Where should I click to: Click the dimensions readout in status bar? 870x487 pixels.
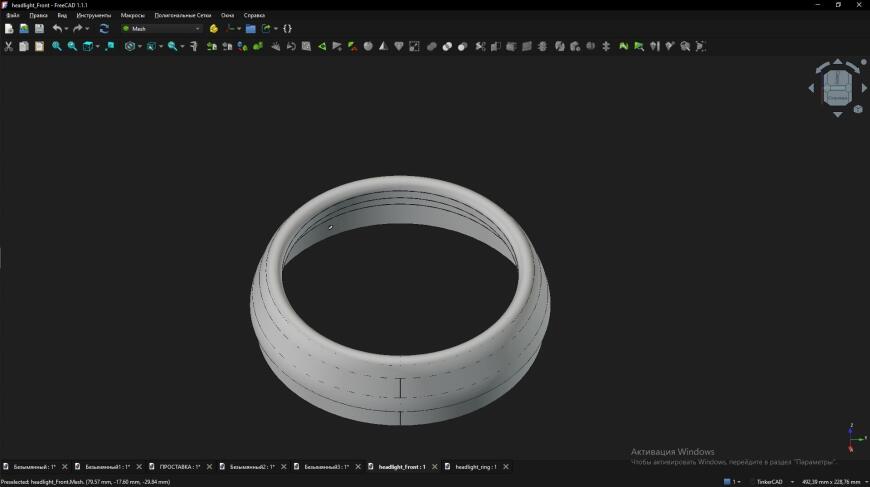point(831,482)
